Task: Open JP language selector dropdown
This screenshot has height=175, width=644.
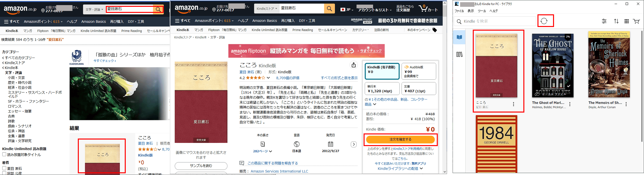Action: click(347, 10)
